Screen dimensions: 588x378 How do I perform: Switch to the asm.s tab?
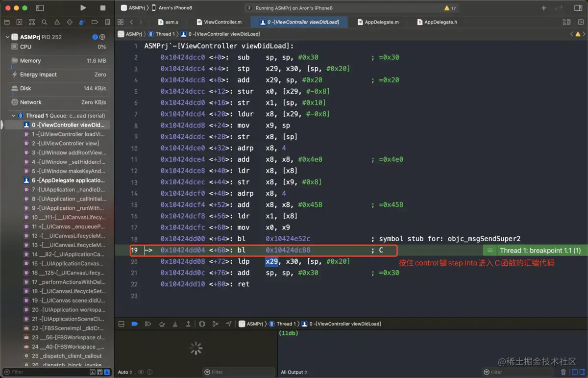pyautogui.click(x=168, y=22)
